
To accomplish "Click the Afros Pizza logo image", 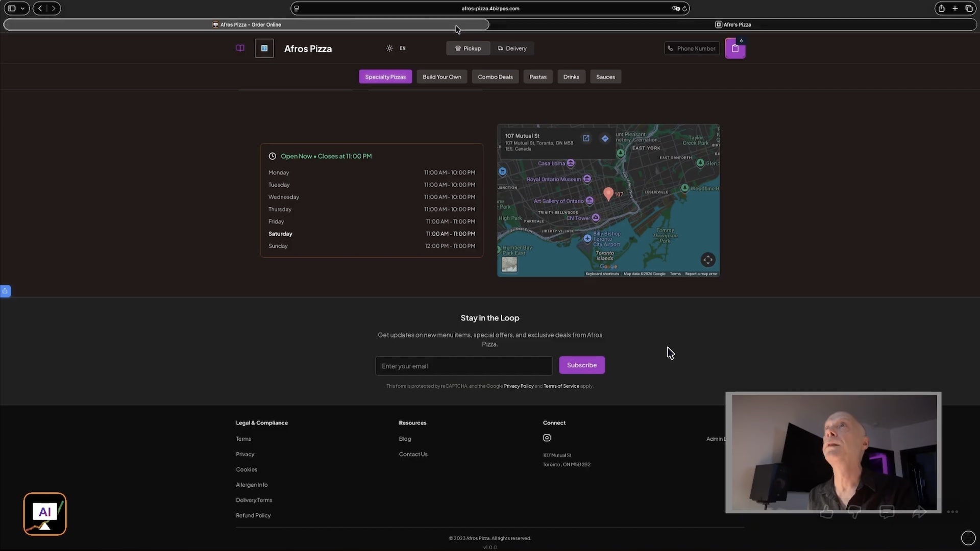I will (x=264, y=48).
